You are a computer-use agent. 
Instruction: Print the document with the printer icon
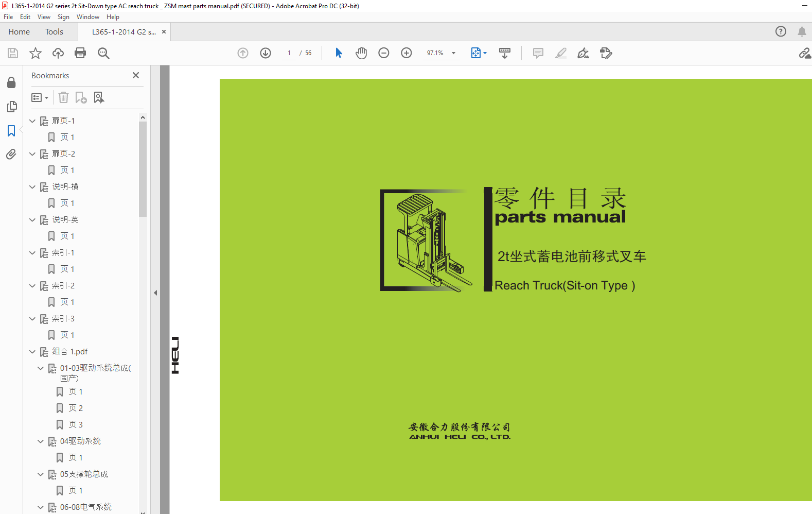[x=80, y=53]
